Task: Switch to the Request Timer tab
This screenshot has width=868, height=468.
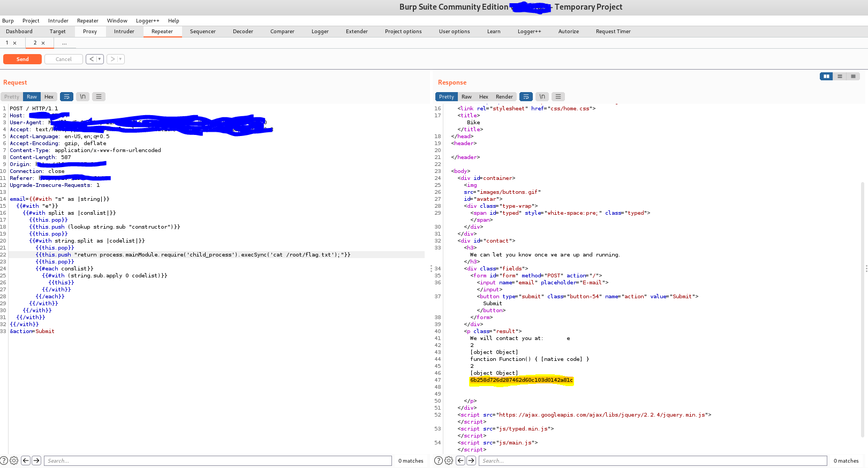Action: [613, 32]
